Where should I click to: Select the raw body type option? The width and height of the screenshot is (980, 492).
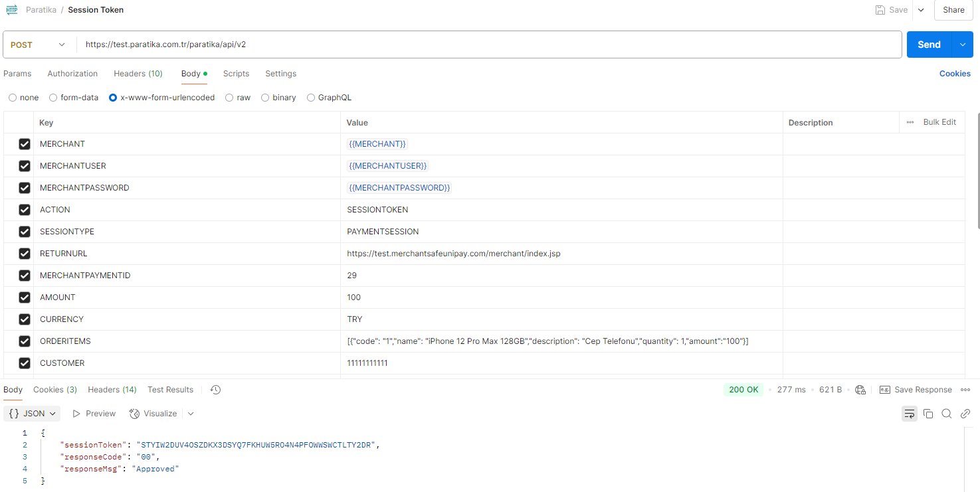tap(229, 98)
